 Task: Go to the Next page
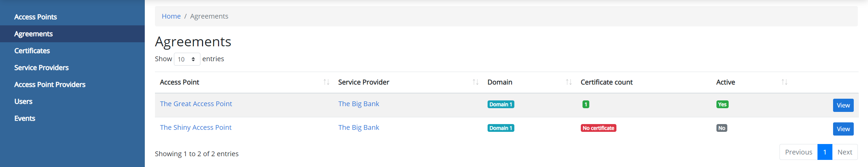(845, 152)
